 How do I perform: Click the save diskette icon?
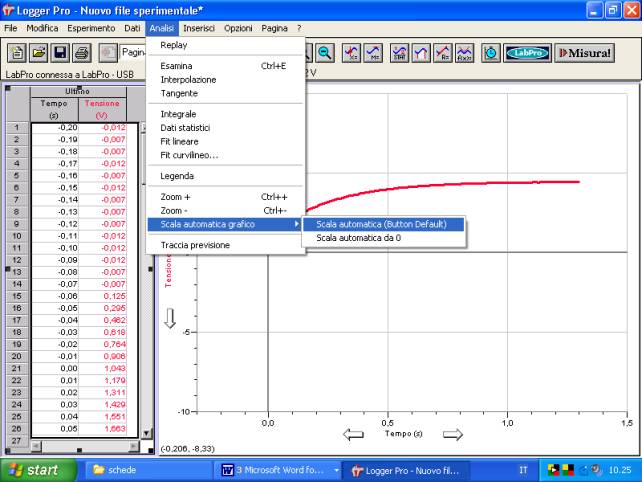59,52
